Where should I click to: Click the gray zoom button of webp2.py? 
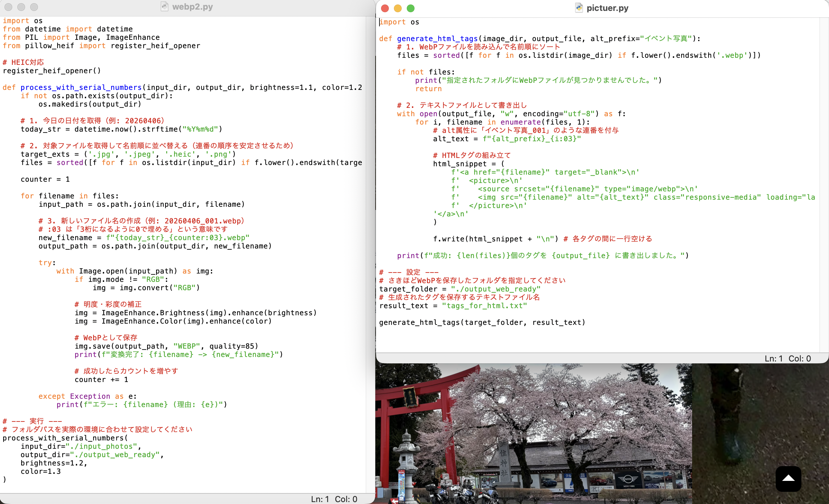34,7
